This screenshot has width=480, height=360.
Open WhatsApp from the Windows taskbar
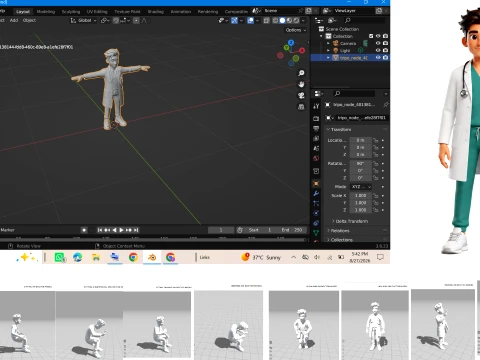click(x=60, y=257)
